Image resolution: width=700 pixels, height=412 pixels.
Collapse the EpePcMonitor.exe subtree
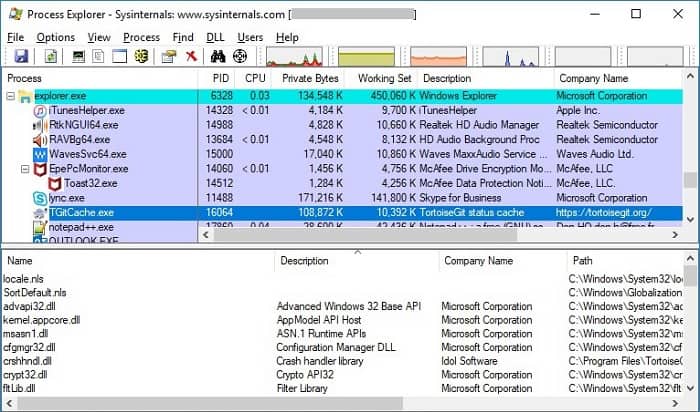click(x=25, y=169)
